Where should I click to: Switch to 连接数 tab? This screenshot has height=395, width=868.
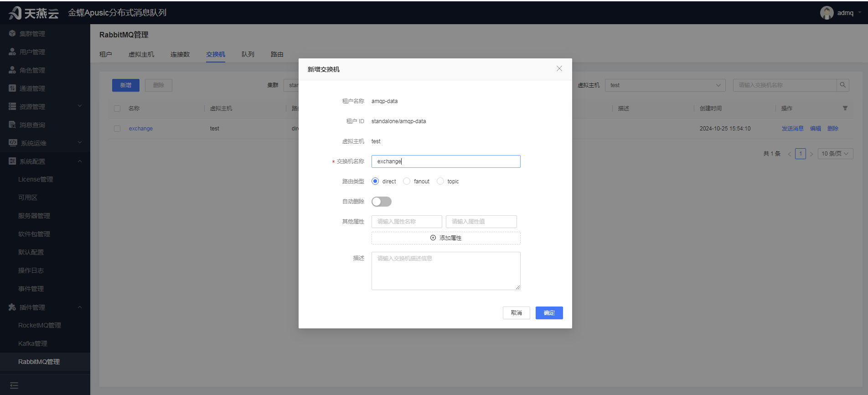click(x=180, y=54)
